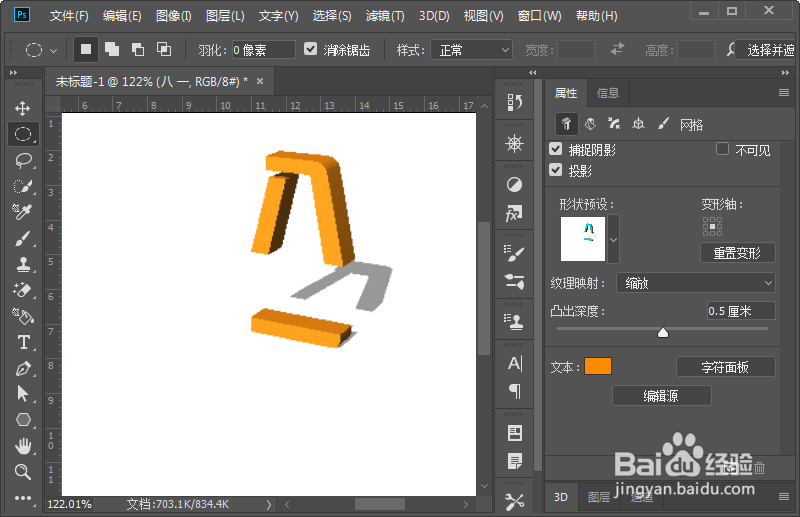The height and width of the screenshot is (517, 800).
Task: Select the Move tool
Action: 22,108
